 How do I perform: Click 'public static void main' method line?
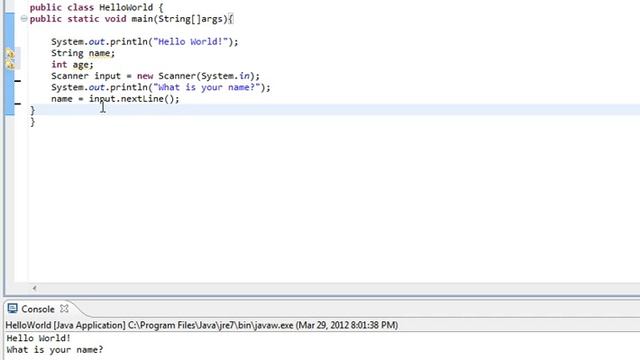click(131, 19)
